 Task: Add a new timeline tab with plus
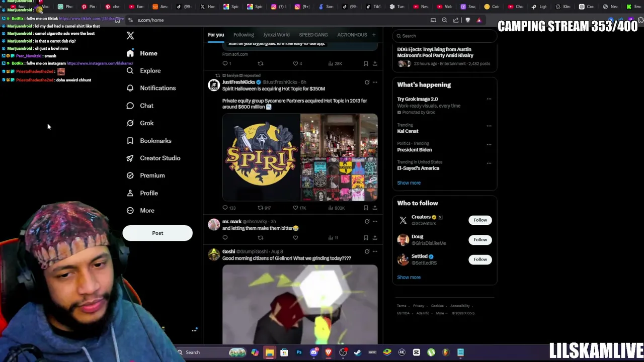[x=374, y=35]
